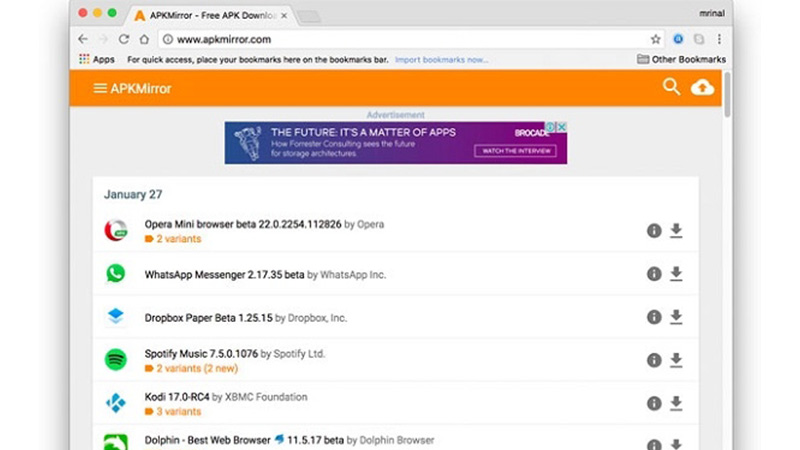The image size is (800, 450).
Task: Click the Import bookmarks now link
Action: click(441, 60)
